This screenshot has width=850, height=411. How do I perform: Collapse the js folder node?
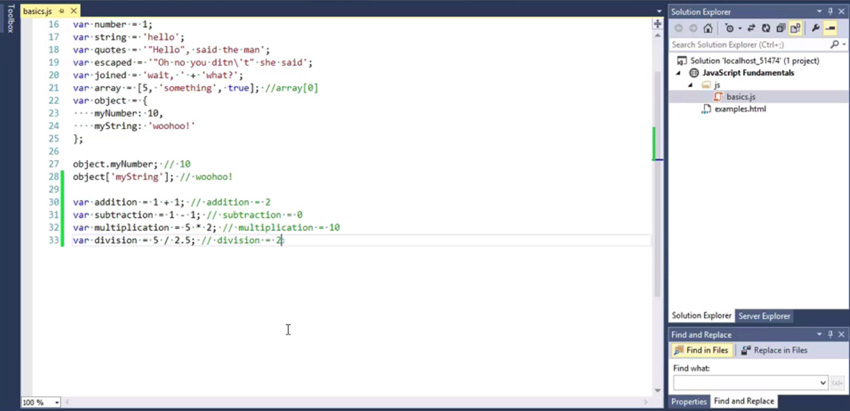[x=691, y=85]
